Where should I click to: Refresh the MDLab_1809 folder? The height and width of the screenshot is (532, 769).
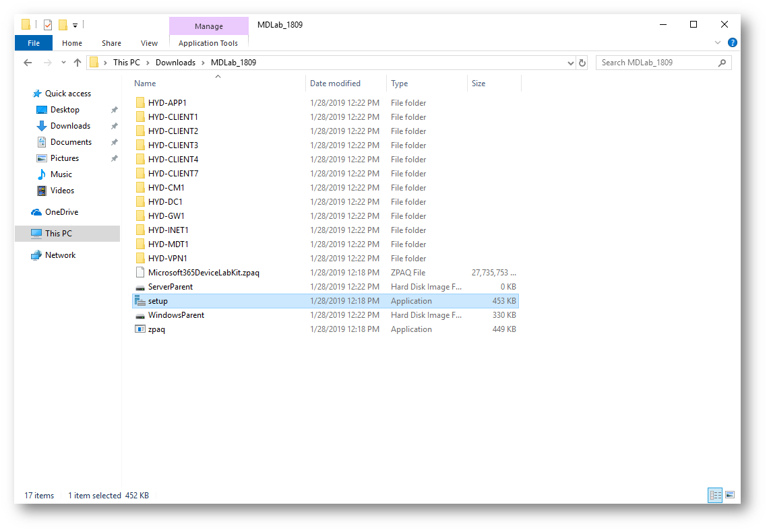pyautogui.click(x=582, y=63)
